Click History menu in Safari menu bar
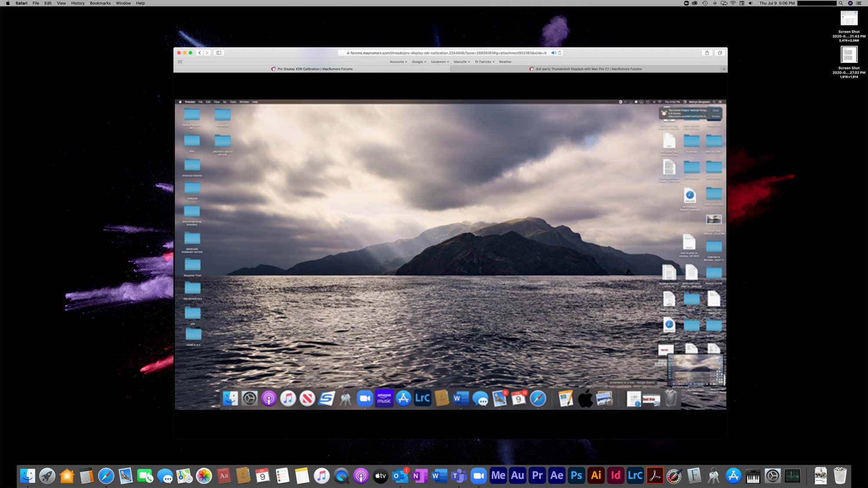Viewport: 868px width, 488px height. pos(78,3)
